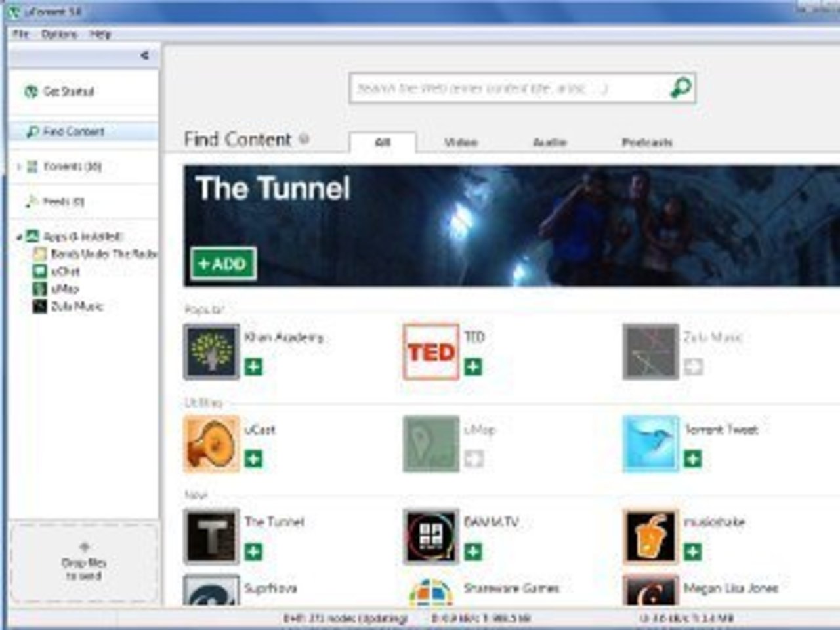Select Find Content in the sidebar
Viewport: 840px width, 630px height.
[83, 132]
